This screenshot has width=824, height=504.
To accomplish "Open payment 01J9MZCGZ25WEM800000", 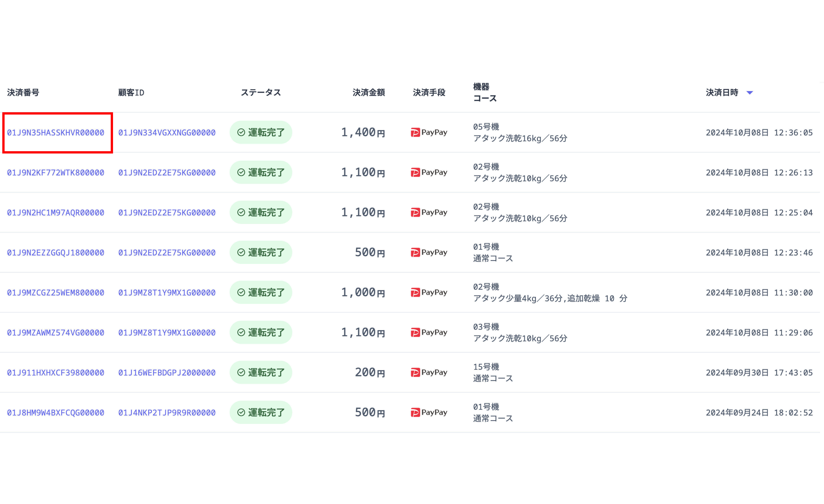I will click(56, 293).
